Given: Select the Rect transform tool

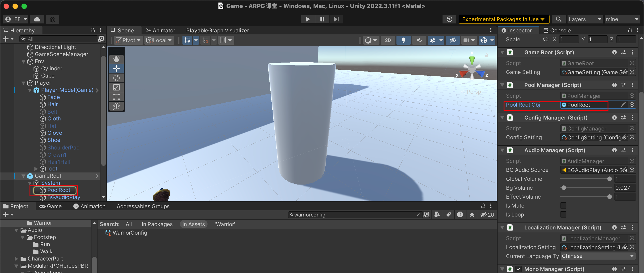Looking at the screenshot, I should (x=117, y=97).
